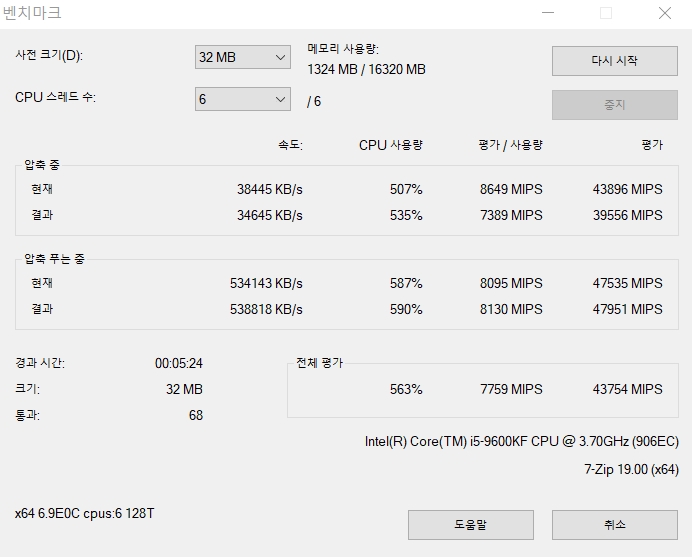The image size is (692, 557).
Task: Click the disabled maximize window icon
Action: (606, 13)
